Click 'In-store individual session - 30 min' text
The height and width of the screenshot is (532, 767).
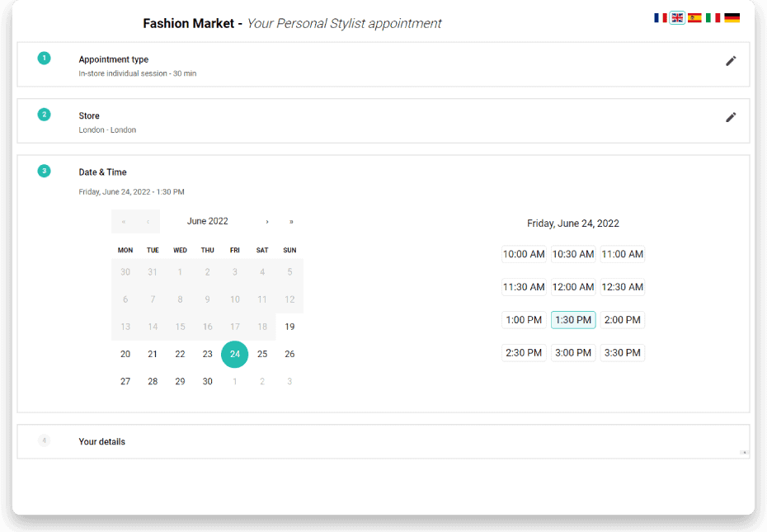click(x=138, y=73)
